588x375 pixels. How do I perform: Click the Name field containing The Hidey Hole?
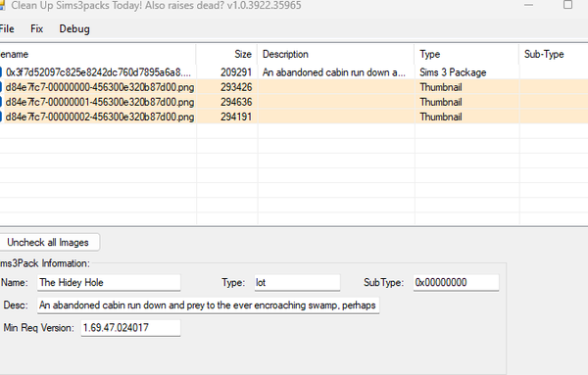(x=109, y=282)
